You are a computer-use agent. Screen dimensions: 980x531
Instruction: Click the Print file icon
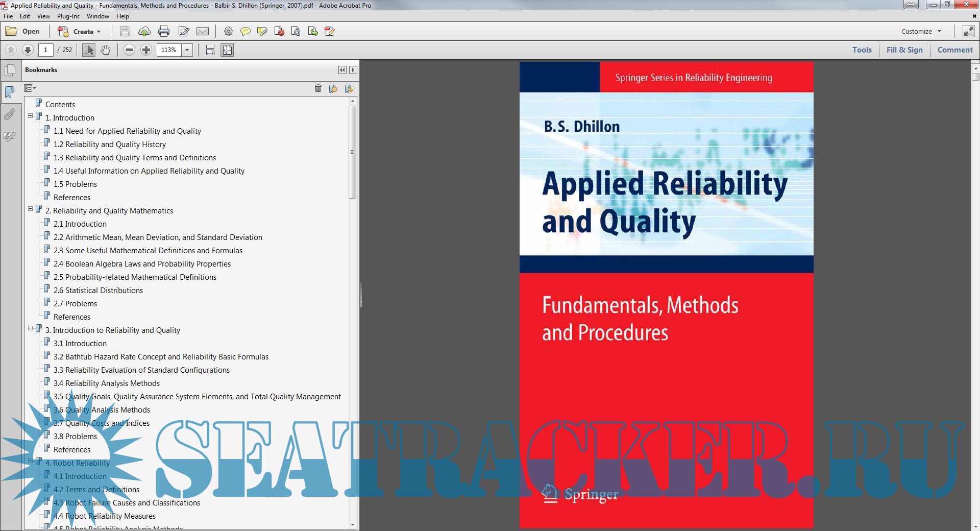click(x=164, y=32)
